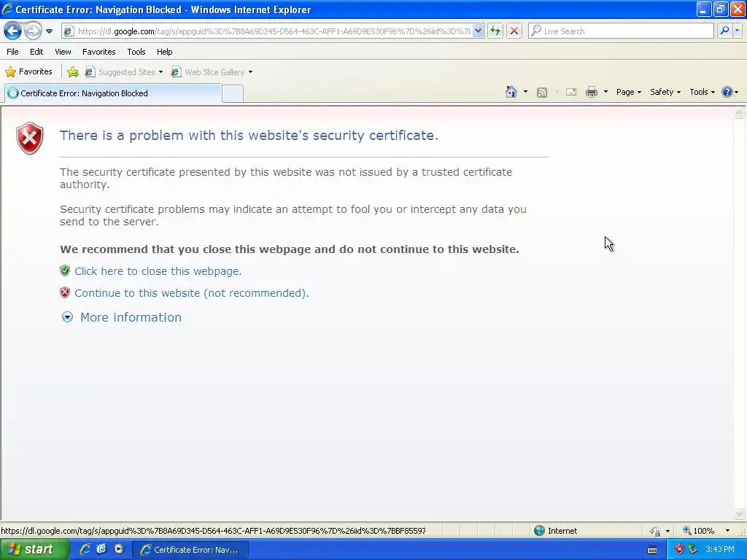This screenshot has width=747, height=560.
Task: Open the File menu
Action: pos(12,52)
